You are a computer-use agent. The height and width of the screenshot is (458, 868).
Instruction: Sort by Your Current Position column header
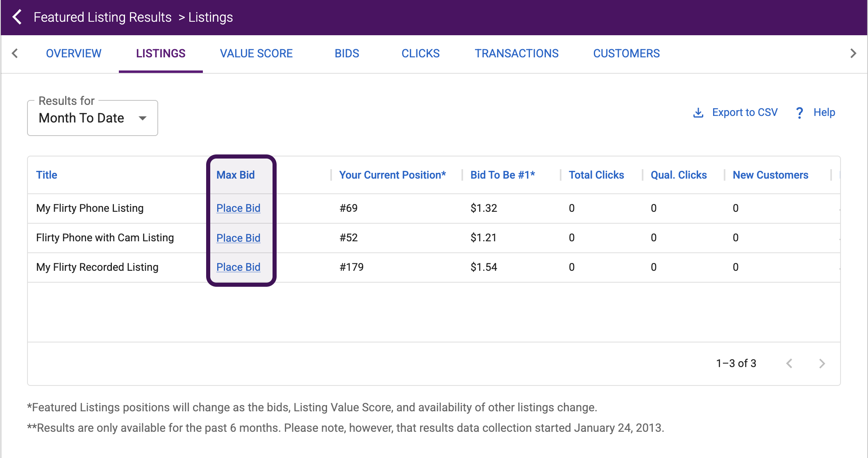coord(393,175)
